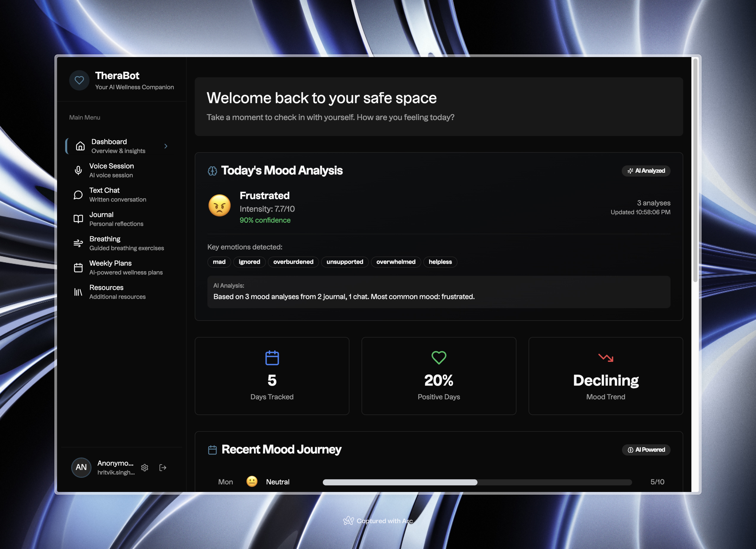Click the AN user avatar
The width and height of the screenshot is (756, 549).
81,467
